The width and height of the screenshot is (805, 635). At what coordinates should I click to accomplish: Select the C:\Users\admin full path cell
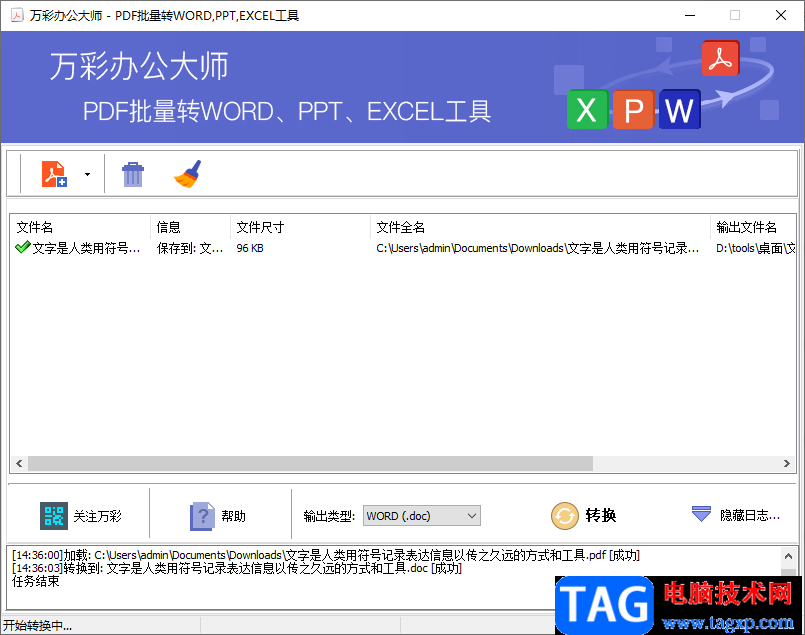[x=538, y=248]
